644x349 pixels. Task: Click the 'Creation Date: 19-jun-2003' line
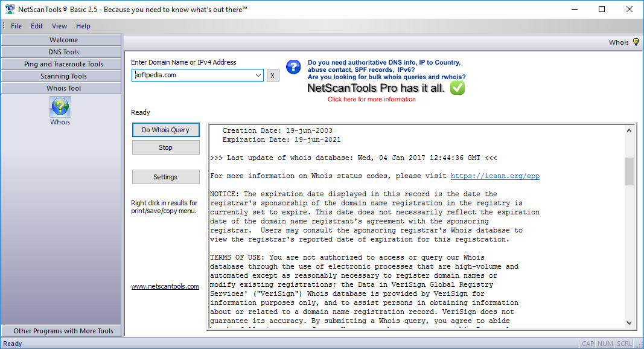click(x=277, y=130)
